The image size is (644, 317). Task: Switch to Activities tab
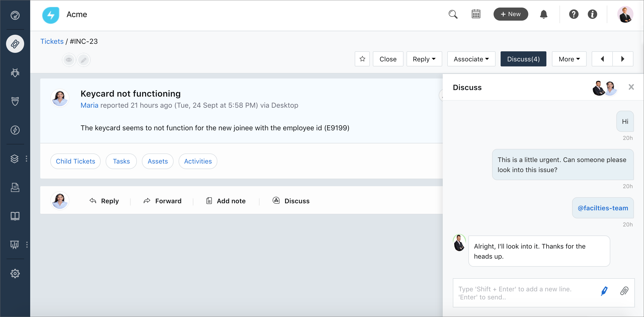point(198,161)
